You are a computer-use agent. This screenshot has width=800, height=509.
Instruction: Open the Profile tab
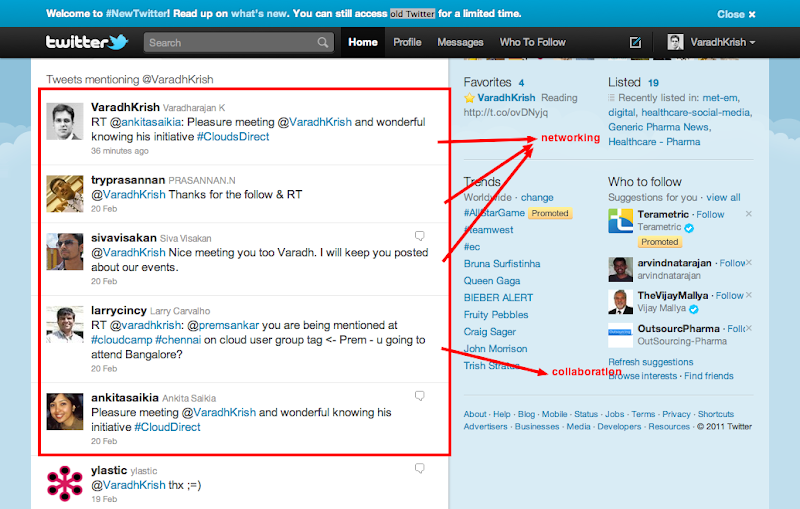tap(407, 42)
